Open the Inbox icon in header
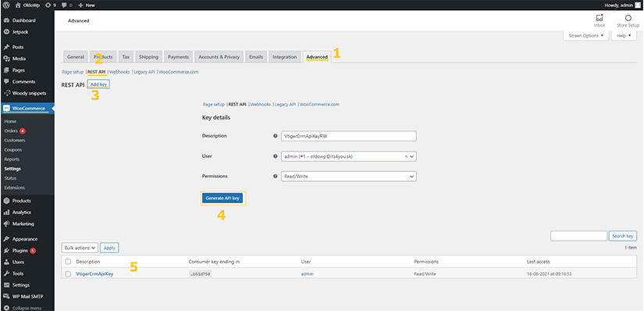The width and height of the screenshot is (644, 311). tap(600, 19)
